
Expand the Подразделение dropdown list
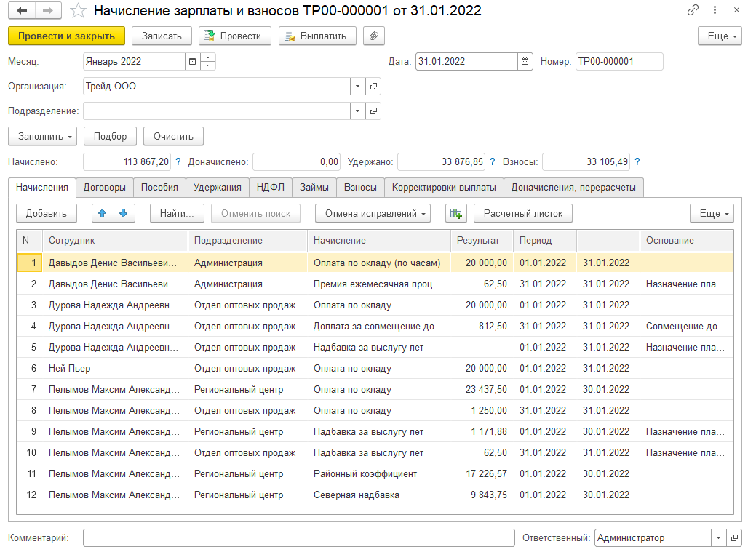(x=357, y=111)
